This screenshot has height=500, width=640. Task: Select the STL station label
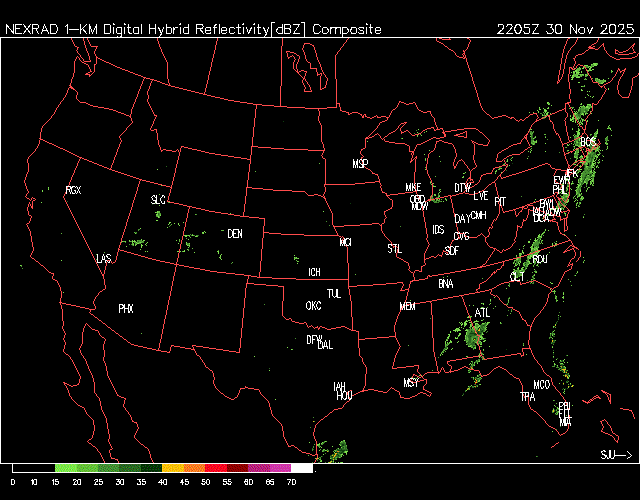pyautogui.click(x=395, y=247)
